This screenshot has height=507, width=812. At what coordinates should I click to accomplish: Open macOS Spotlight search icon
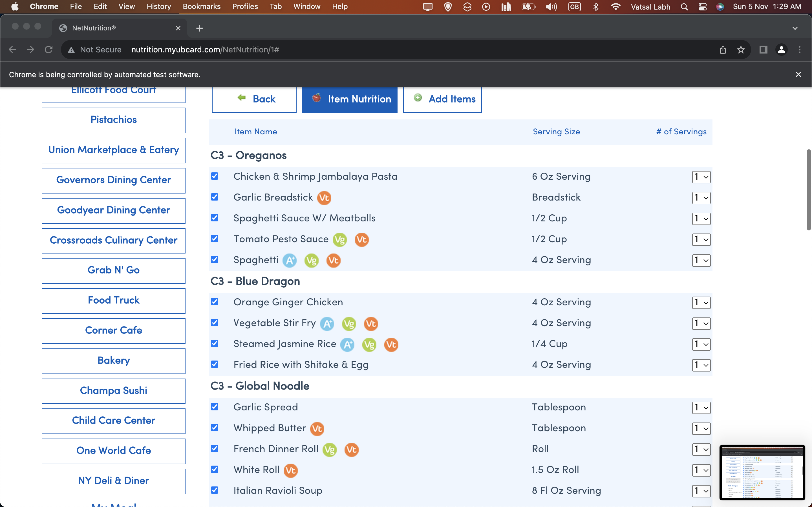coord(684,7)
